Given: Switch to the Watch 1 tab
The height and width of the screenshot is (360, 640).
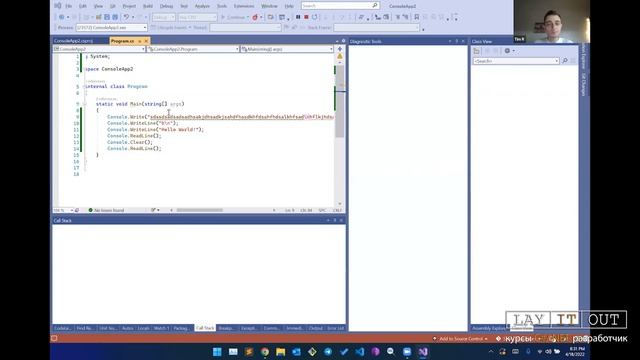Looking at the screenshot, I should pos(161,328).
